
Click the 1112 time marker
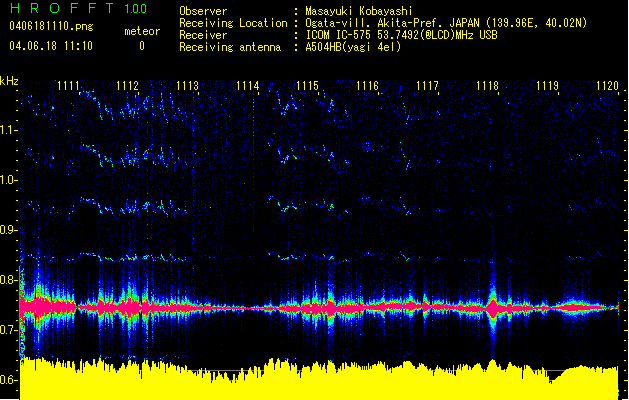click(x=127, y=85)
